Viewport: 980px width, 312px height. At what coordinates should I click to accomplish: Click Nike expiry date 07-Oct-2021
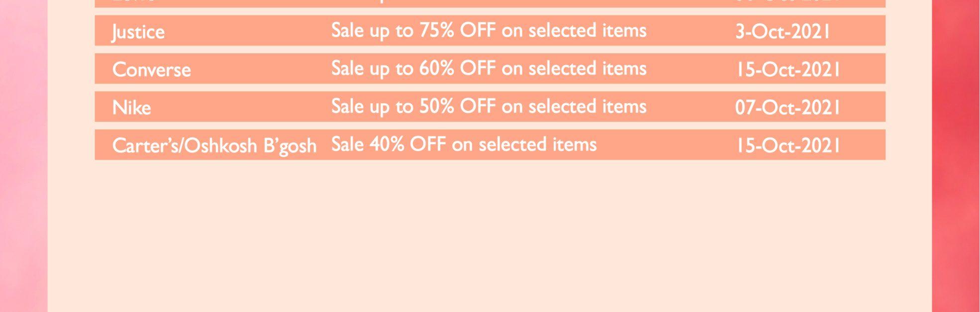coord(788,107)
